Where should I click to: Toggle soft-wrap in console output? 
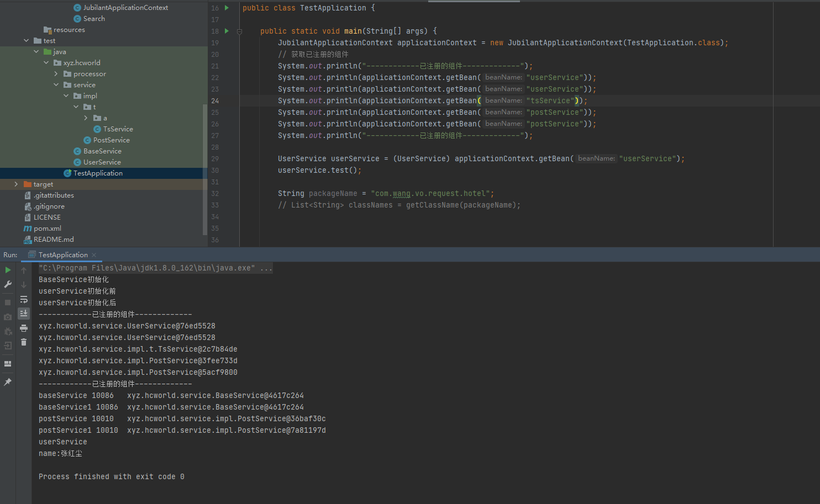tap(24, 299)
